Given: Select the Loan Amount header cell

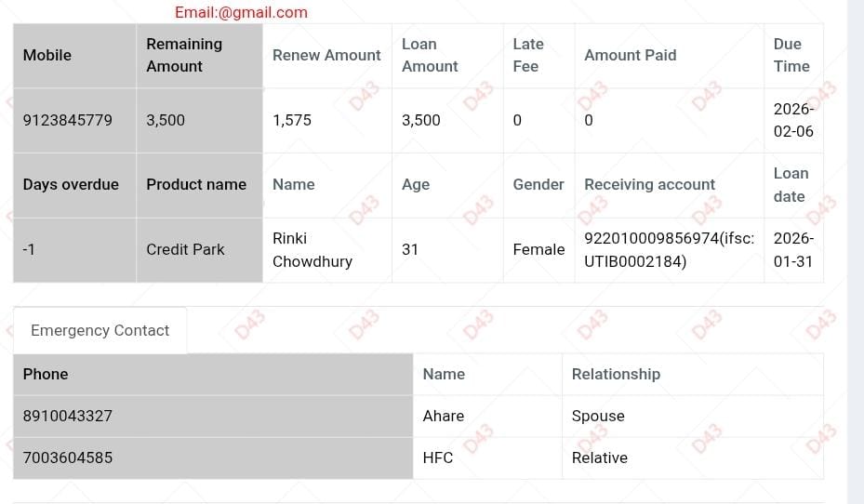Looking at the screenshot, I should coord(430,55).
